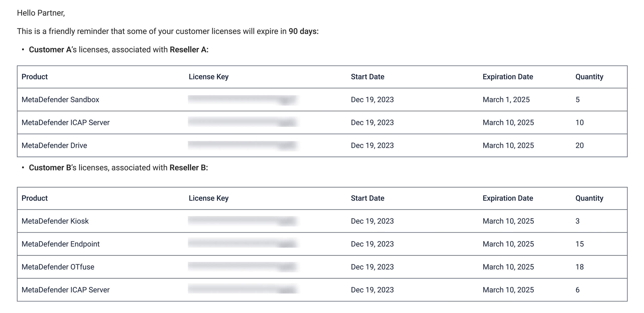This screenshot has width=644, height=313.
Task: Click the quantity 15 for MetaDefender Endpoint
Action: (579, 244)
